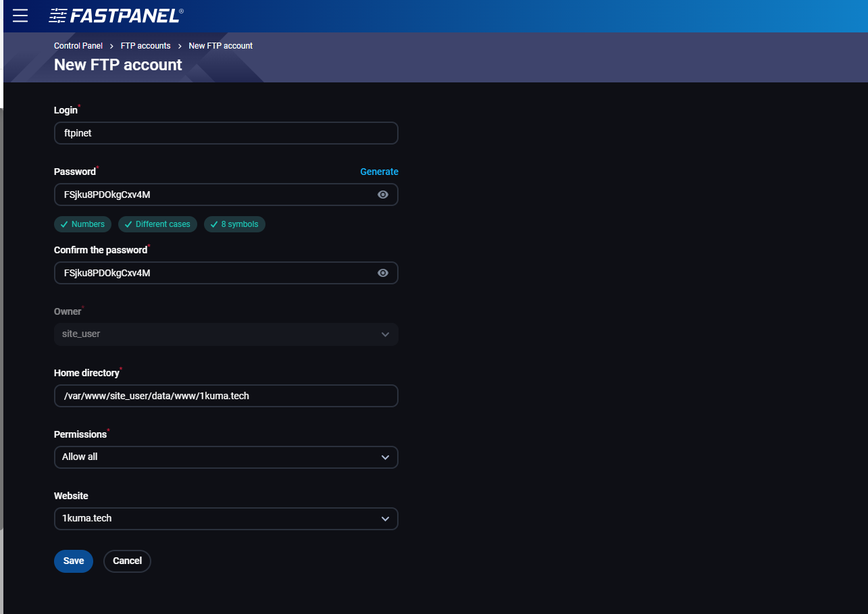Go to Control Panel breadcrumb
868x614 pixels.
[x=78, y=46]
